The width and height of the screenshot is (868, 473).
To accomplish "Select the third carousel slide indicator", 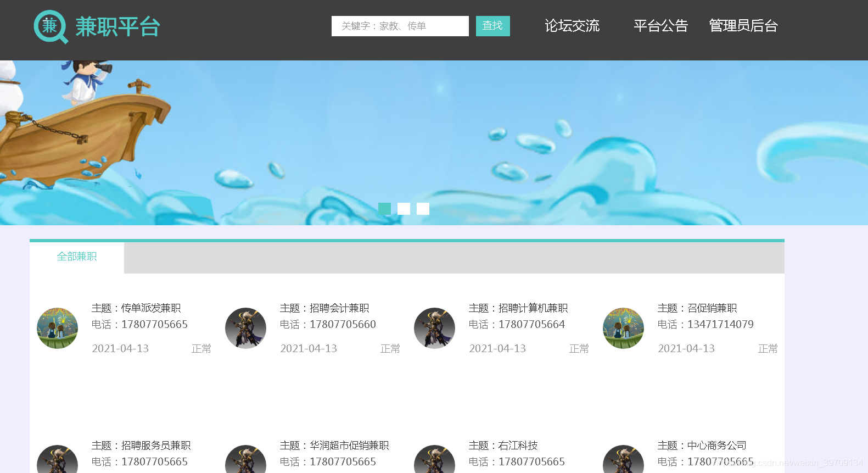I will 423,209.
